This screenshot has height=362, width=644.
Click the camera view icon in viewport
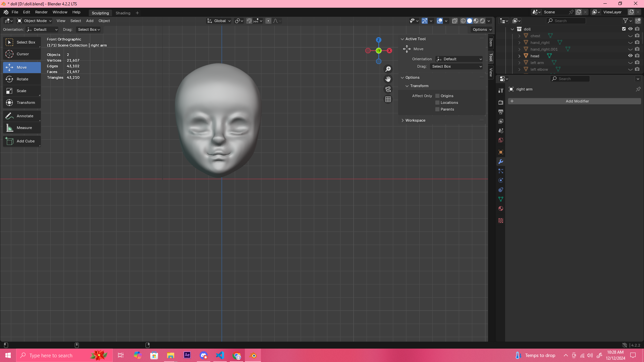point(388,89)
